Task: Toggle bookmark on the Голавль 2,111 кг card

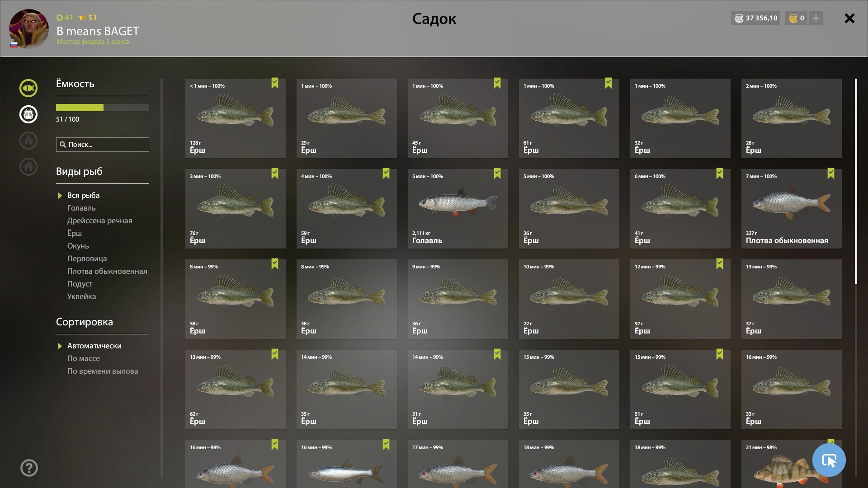Action: point(497,174)
